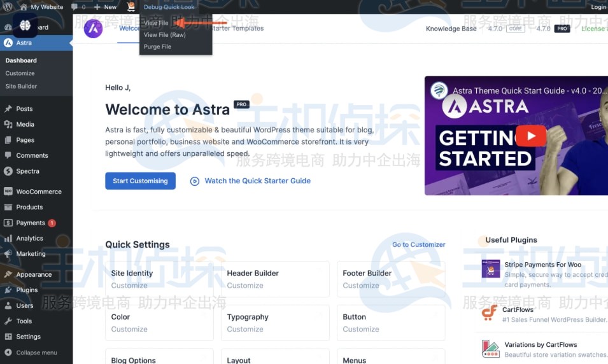Click the Appearance brush icon
This screenshot has width=608, height=364.
pyautogui.click(x=8, y=274)
